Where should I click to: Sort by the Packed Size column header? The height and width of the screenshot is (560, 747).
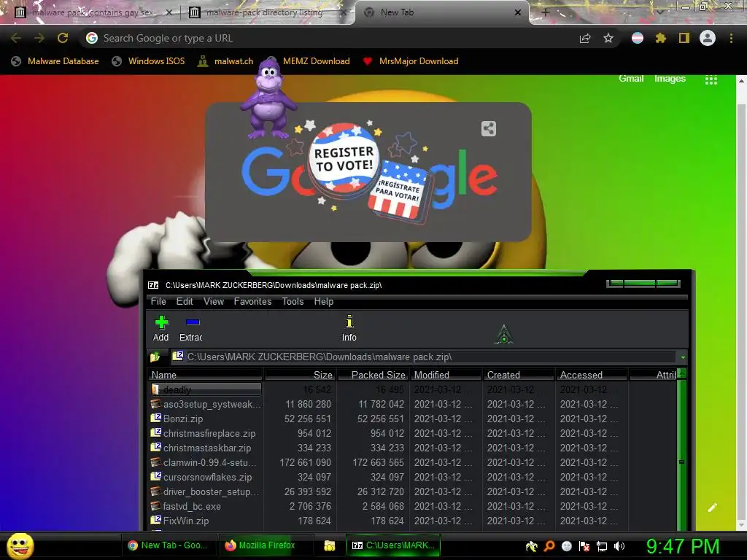[x=374, y=375]
